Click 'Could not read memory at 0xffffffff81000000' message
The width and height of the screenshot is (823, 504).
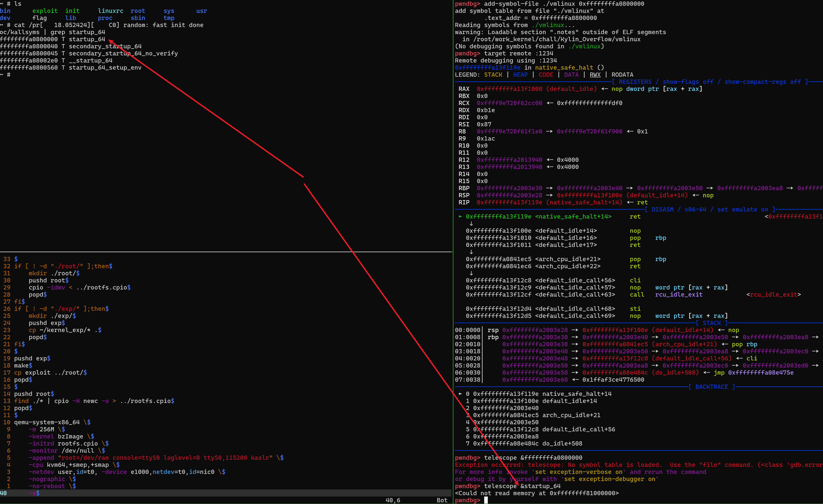[x=536, y=493]
